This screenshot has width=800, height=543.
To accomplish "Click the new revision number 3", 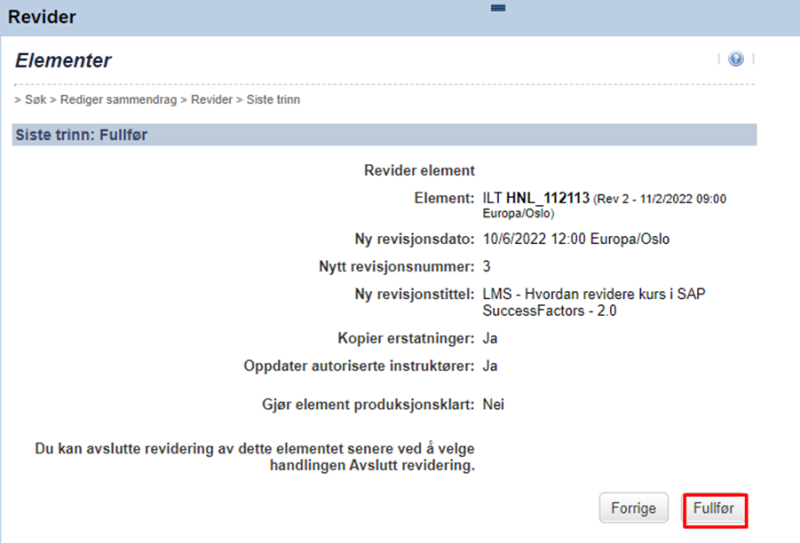I will click(x=486, y=266).
